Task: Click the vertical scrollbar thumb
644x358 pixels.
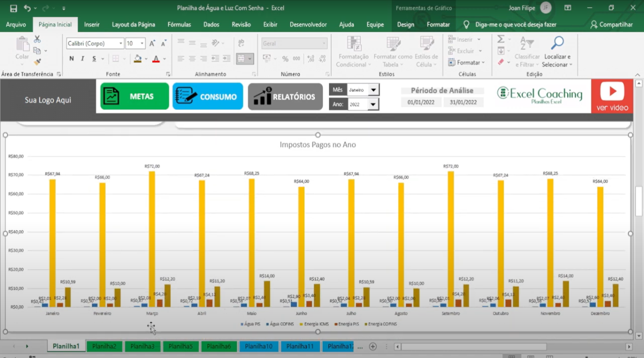Action: (x=638, y=201)
